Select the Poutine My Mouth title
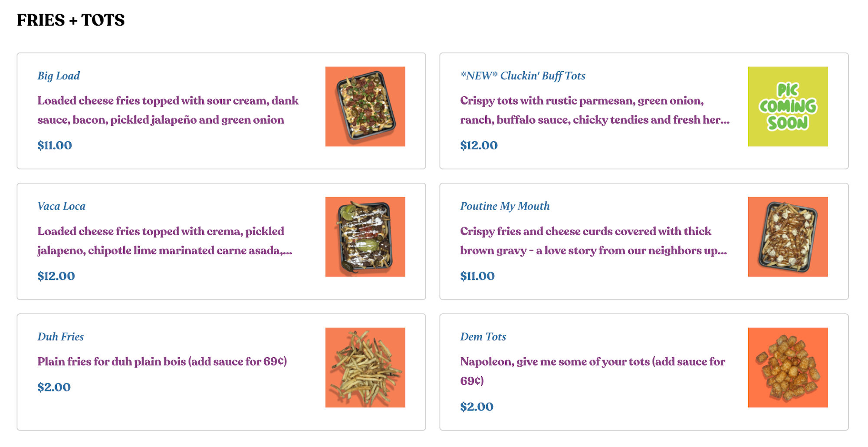 tap(505, 206)
